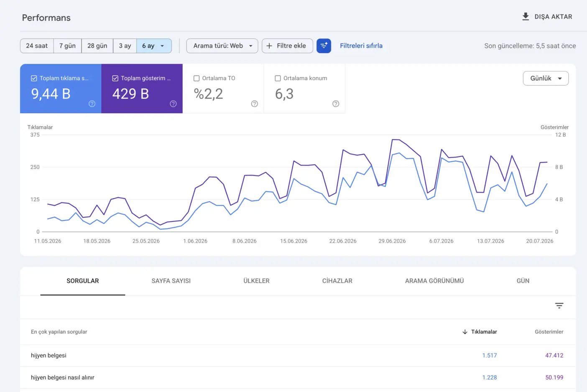The image size is (587, 392).
Task: Click the 9,44 B total clicks value
Action: pyautogui.click(x=51, y=94)
